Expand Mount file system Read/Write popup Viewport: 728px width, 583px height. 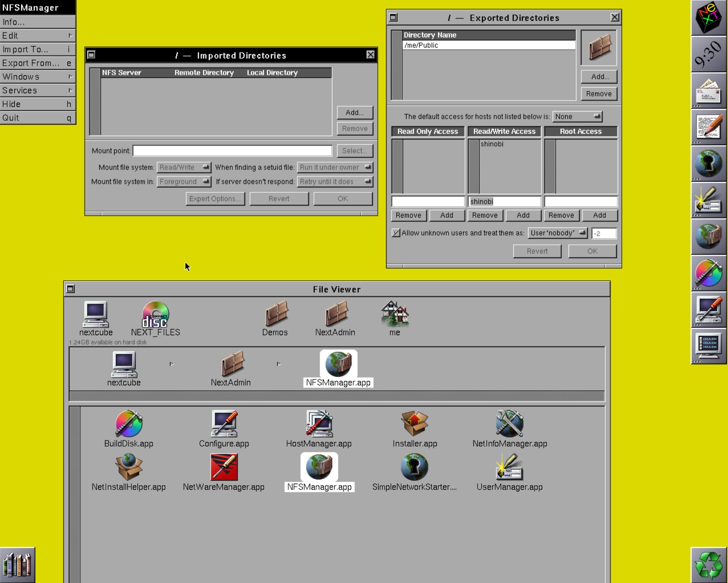coord(184,167)
